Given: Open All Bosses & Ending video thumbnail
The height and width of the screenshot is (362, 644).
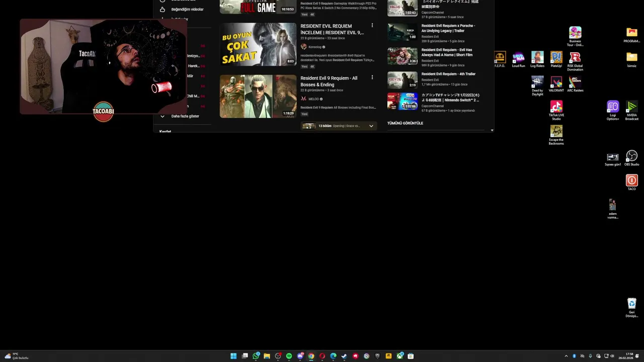Looking at the screenshot, I should (258, 97).
